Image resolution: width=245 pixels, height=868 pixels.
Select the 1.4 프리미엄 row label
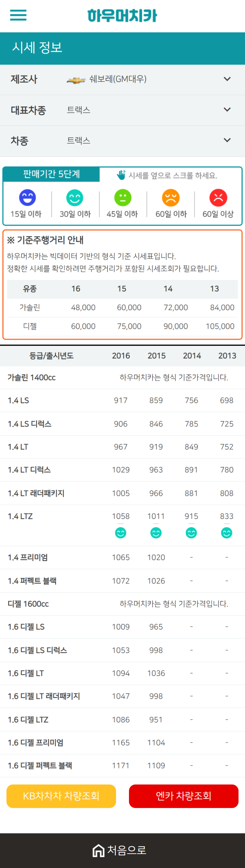(28, 557)
